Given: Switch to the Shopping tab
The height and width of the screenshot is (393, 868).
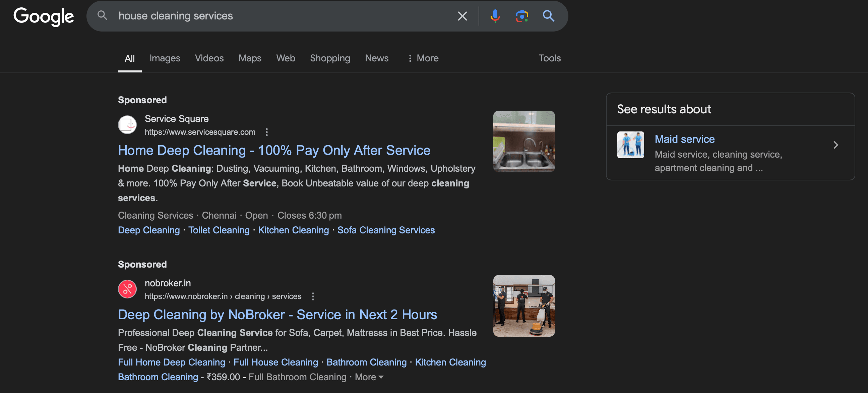Looking at the screenshot, I should (x=330, y=58).
